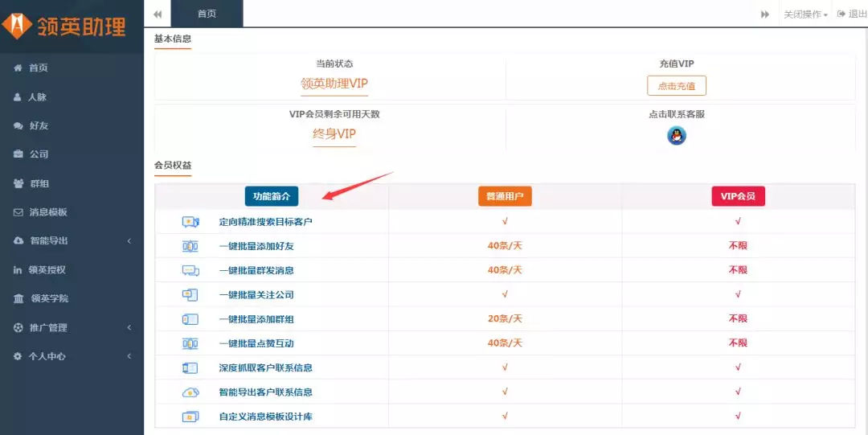
Task: Click icon beside 一键批量点赞互动
Action: (190, 344)
